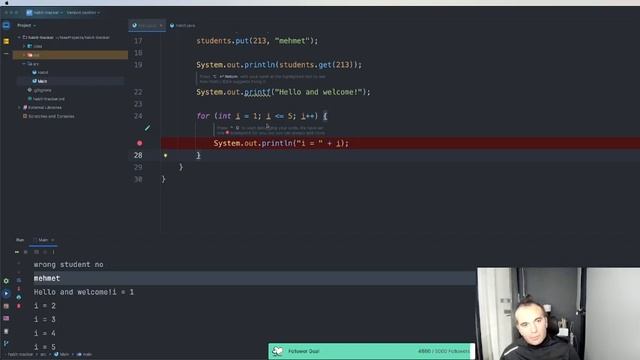Click the yellow tool window icon in left stripe

(6, 41)
